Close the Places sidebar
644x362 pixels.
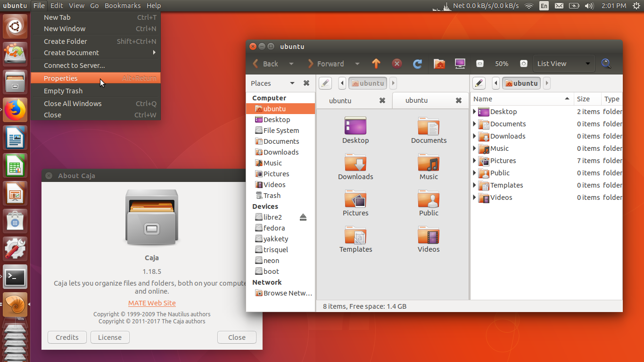(306, 83)
